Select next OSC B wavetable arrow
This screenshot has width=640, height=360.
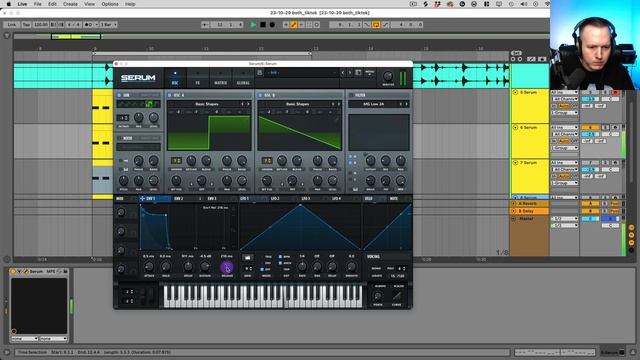pyautogui.click(x=338, y=104)
